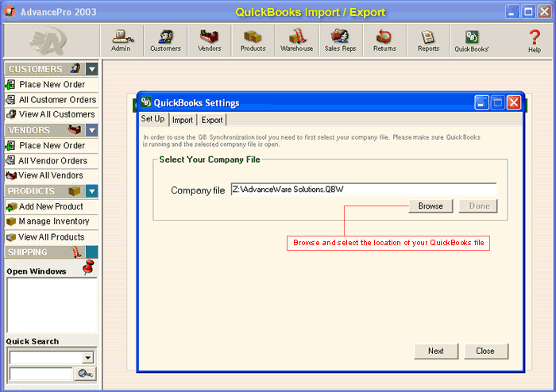Open the Sales Reps toolbar icon
556x392 pixels.
click(x=341, y=40)
